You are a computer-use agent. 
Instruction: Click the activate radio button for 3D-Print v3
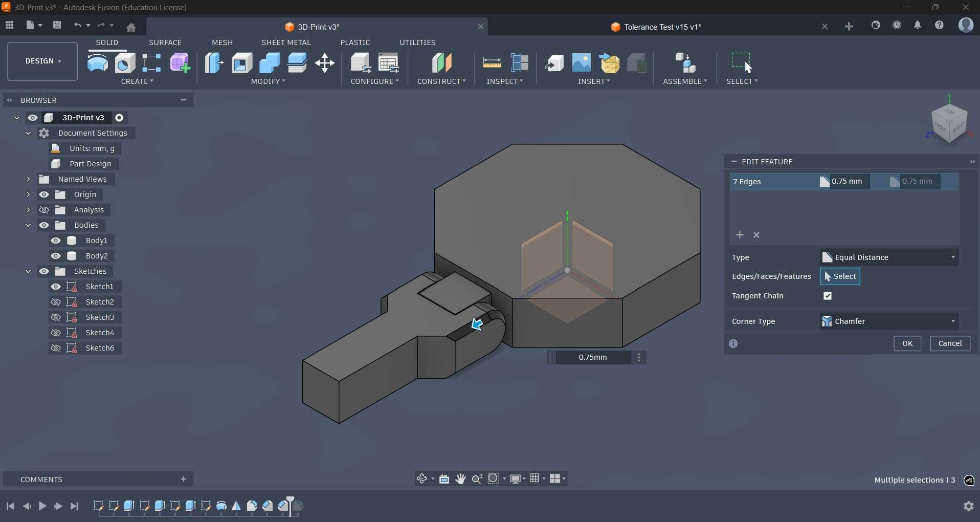(120, 118)
